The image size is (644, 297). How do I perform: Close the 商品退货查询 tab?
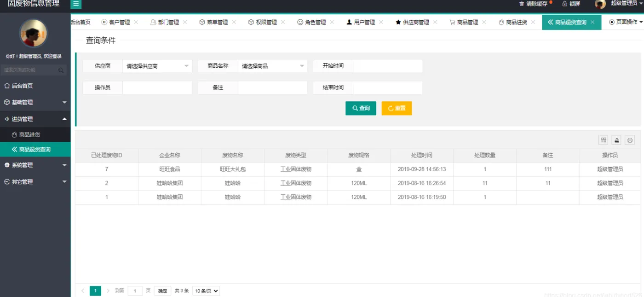[592, 22]
